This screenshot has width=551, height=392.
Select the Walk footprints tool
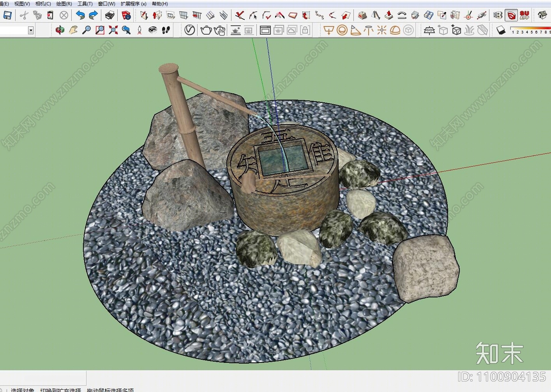166,30
